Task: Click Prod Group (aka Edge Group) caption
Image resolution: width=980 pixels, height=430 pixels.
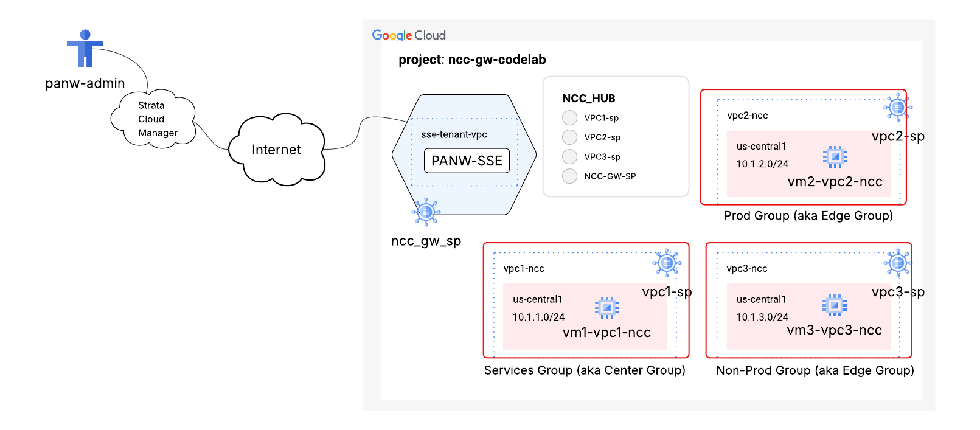Action: [808, 216]
